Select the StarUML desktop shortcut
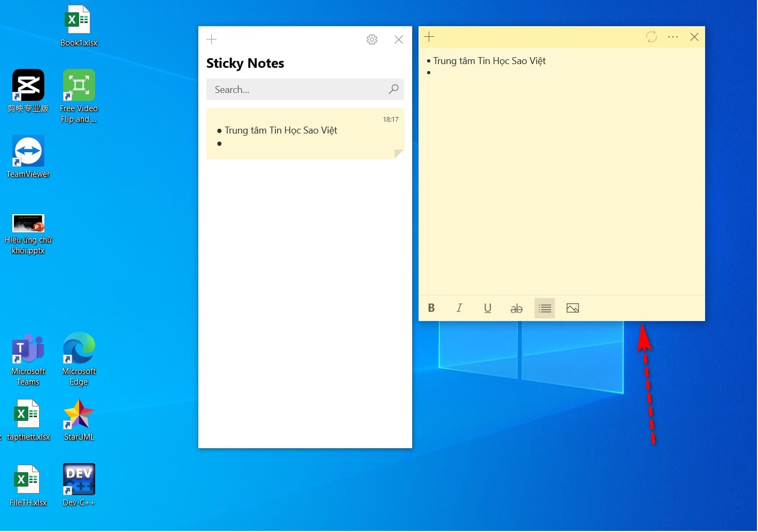 (x=79, y=420)
